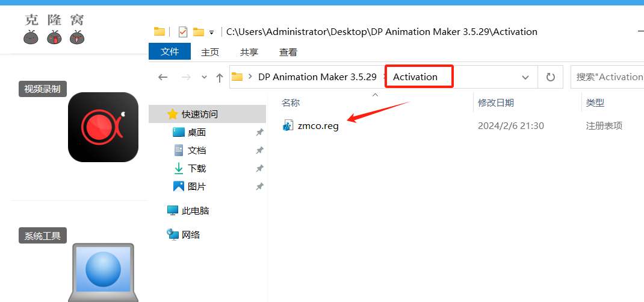Open recent locations dropdown arrow
Viewport: 644px width, 302px height.
point(204,77)
